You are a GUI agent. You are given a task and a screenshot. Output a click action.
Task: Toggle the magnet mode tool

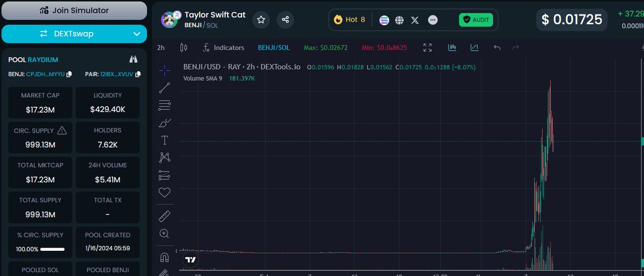pos(165,258)
